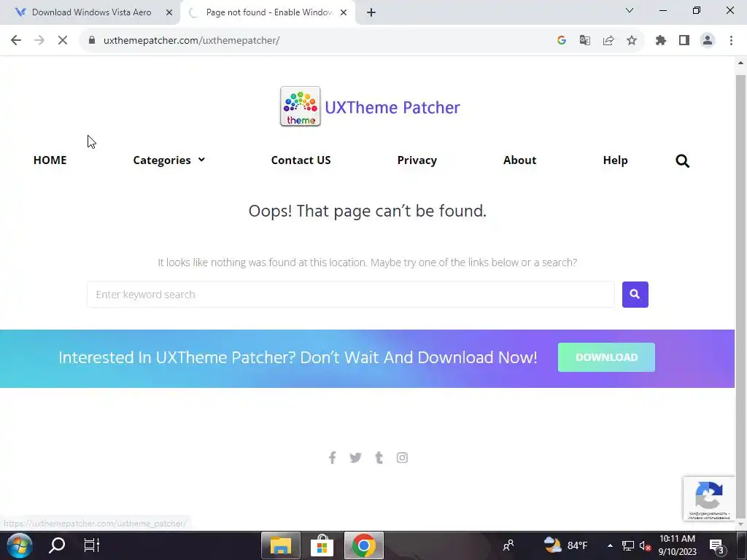This screenshot has width=747, height=560.
Task: Click the muted volume tray icon
Action: (x=645, y=545)
